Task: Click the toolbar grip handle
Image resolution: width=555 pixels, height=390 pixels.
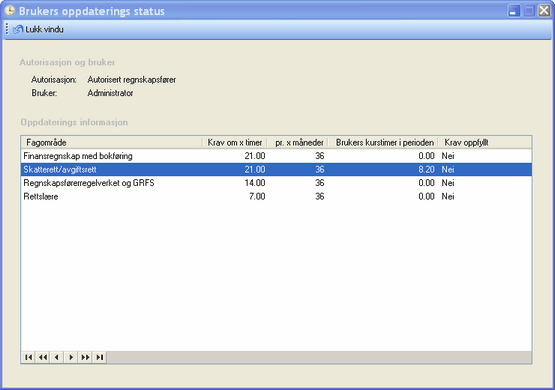Action: point(7,29)
